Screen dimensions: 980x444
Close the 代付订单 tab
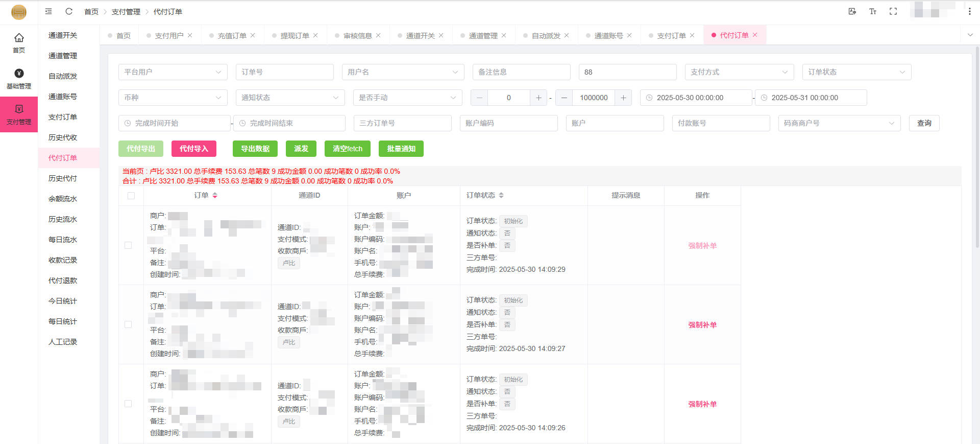tap(755, 35)
